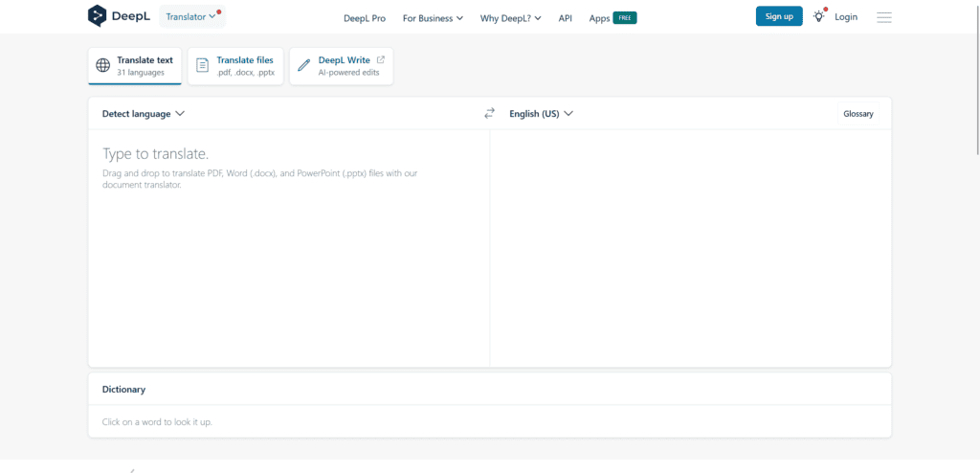The image size is (980, 473).
Task: Go to the API menu item
Action: click(565, 17)
